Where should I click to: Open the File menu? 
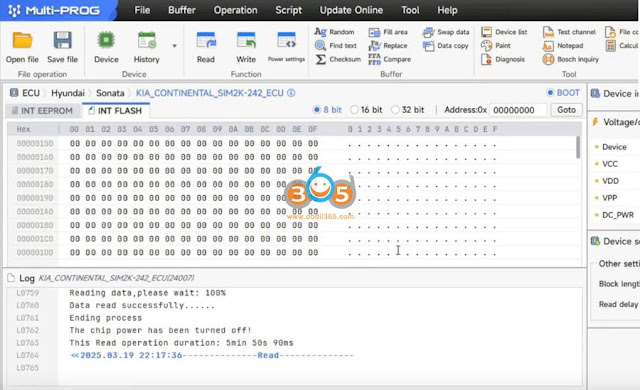point(142,10)
